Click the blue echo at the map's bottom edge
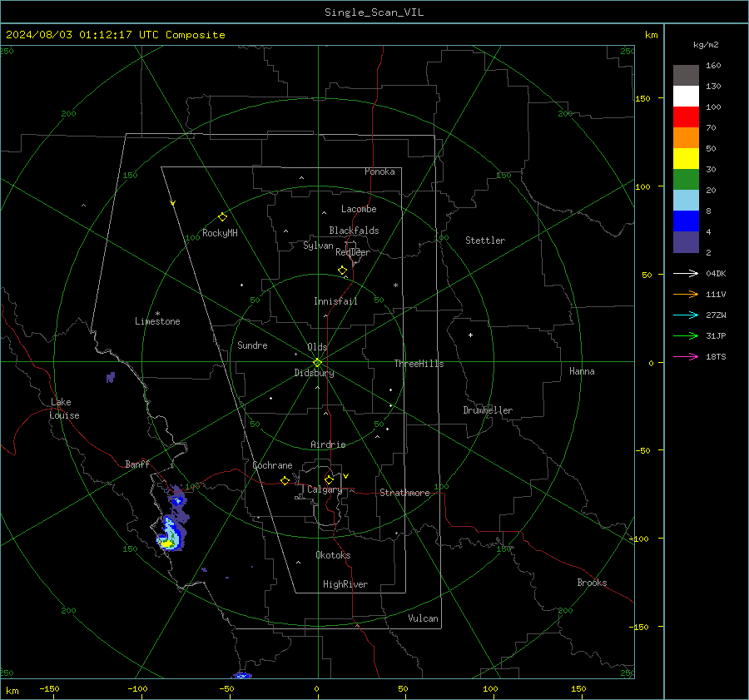The height and width of the screenshot is (700, 749). (241, 675)
